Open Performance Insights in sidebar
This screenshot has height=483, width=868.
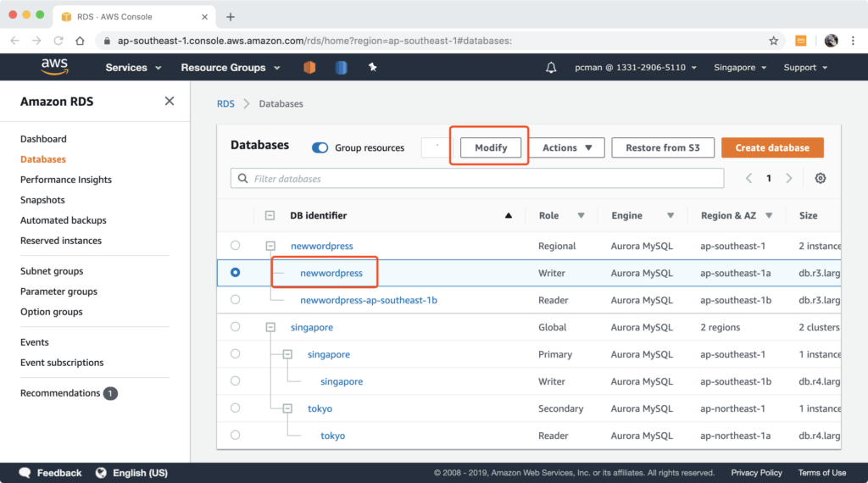pyautogui.click(x=66, y=180)
